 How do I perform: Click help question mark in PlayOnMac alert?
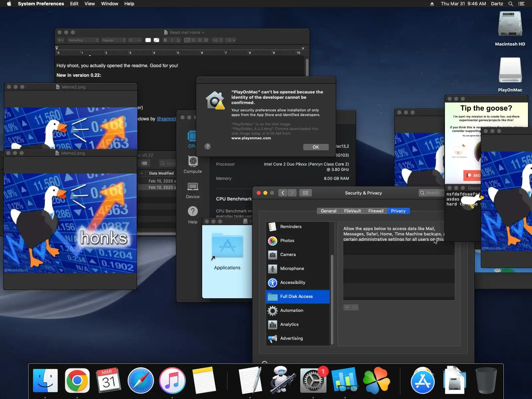pyautogui.click(x=207, y=147)
